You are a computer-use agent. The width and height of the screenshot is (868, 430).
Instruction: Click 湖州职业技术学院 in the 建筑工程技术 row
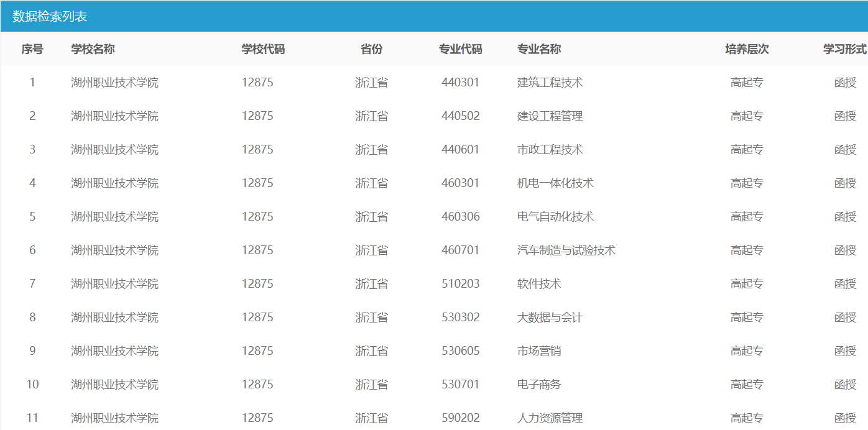pos(114,83)
